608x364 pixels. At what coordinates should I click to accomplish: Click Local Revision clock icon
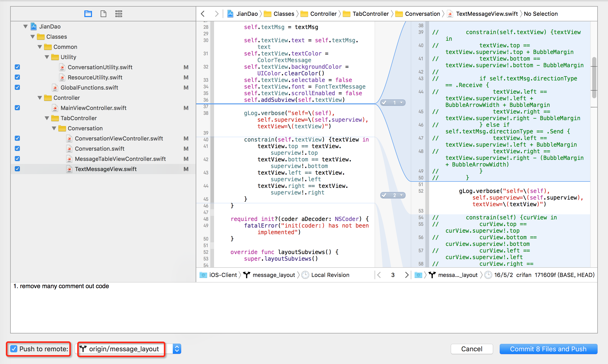[x=305, y=275]
